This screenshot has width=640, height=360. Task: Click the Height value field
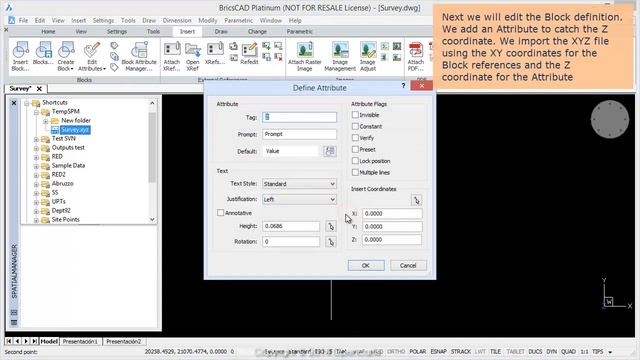[291, 226]
